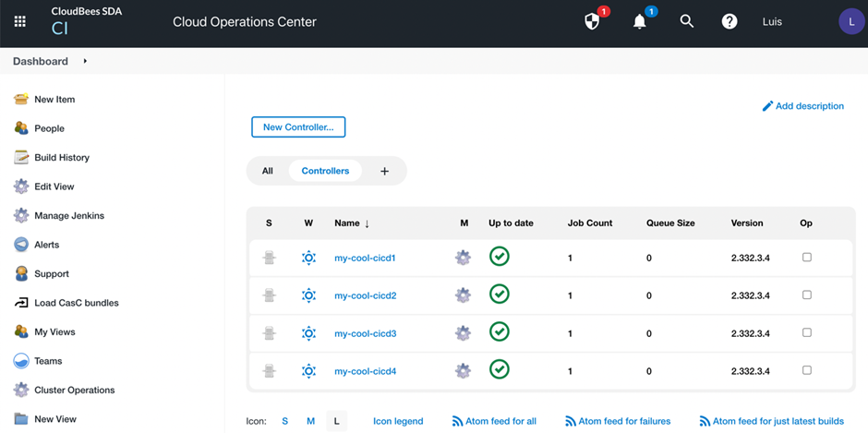This screenshot has height=433, width=868.
Task: Click the manage gear for my-cool-cicd2
Action: pyautogui.click(x=463, y=295)
